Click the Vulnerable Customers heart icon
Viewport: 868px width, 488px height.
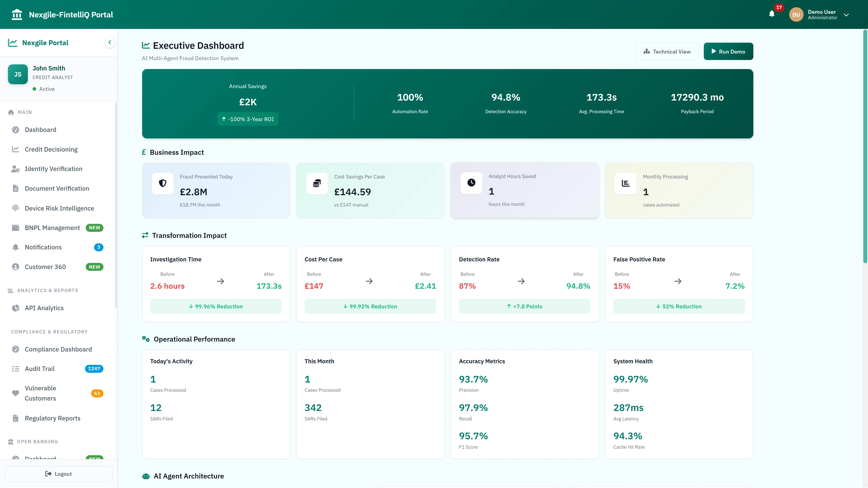click(x=16, y=393)
